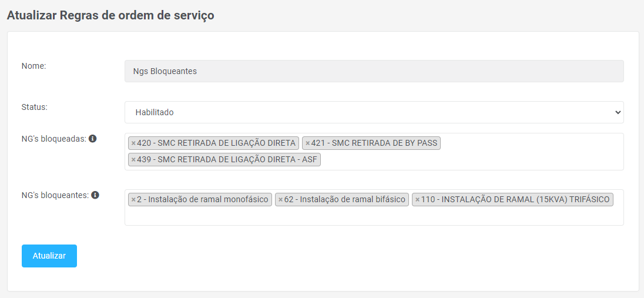This screenshot has width=644, height=298.
Task: Remove the 420 - SMC RETIRADA DE LIGAÇÃO DIRETA tag
Action: (x=133, y=143)
